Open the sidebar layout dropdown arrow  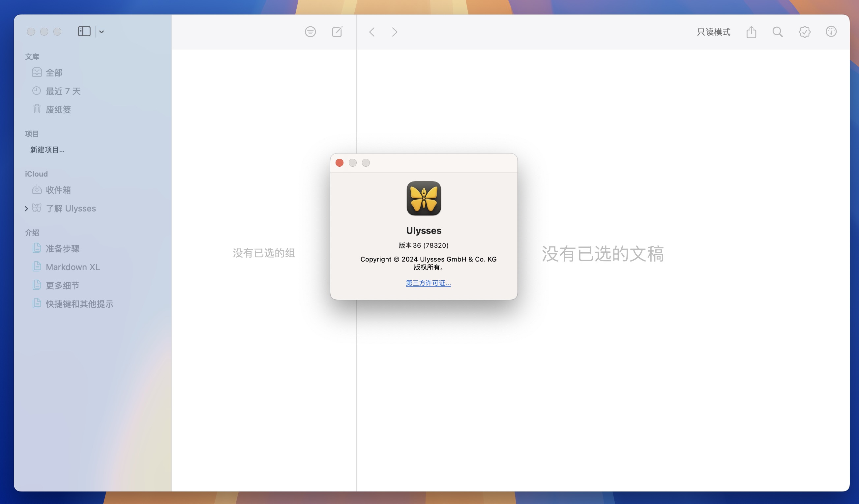point(101,32)
